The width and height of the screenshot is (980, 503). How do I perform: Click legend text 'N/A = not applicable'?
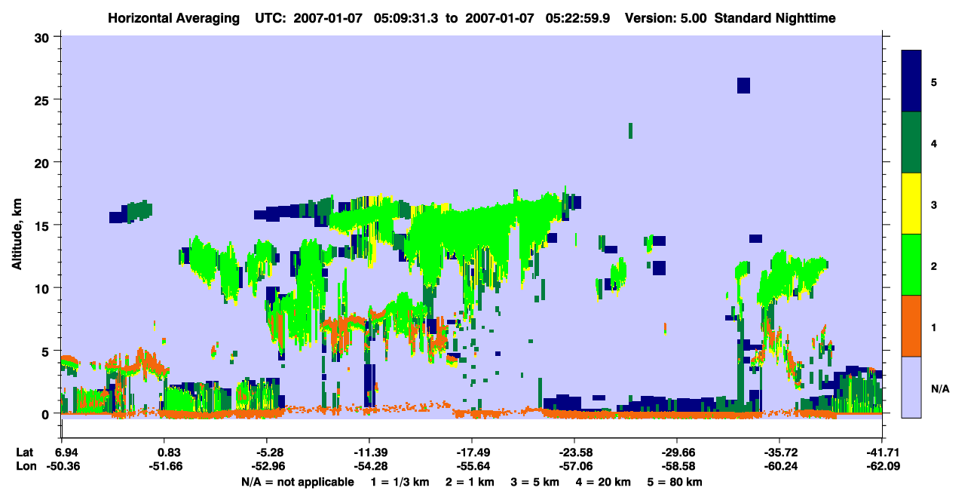pyautogui.click(x=297, y=481)
